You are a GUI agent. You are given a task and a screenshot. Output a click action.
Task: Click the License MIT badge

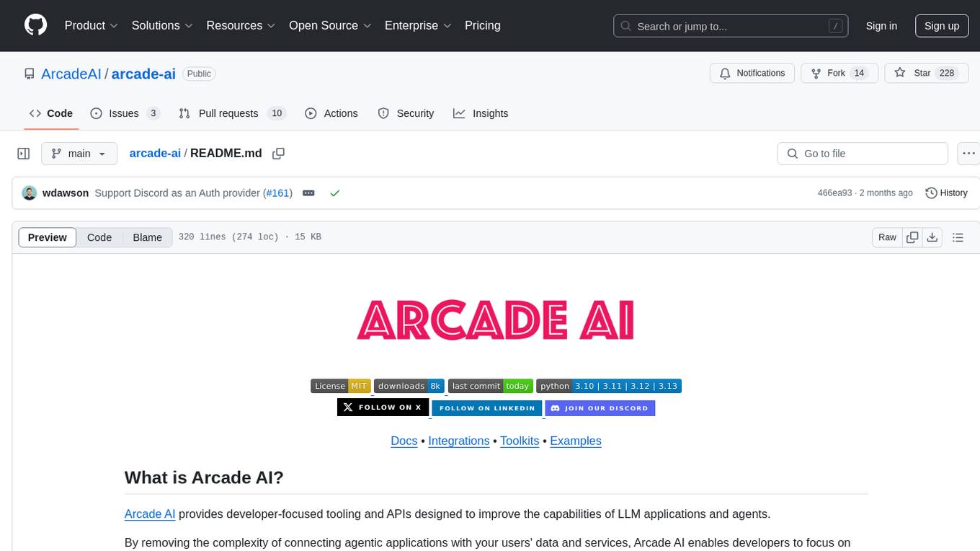coord(341,386)
